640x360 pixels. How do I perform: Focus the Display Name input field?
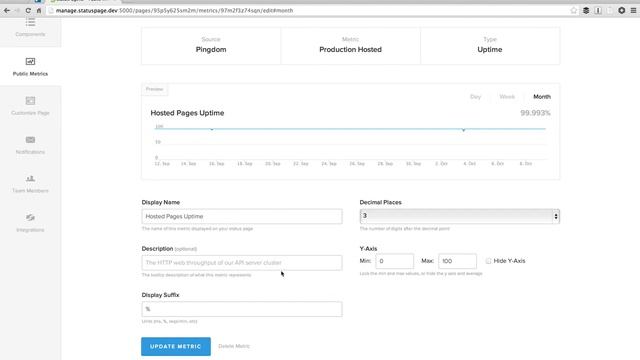click(242, 216)
